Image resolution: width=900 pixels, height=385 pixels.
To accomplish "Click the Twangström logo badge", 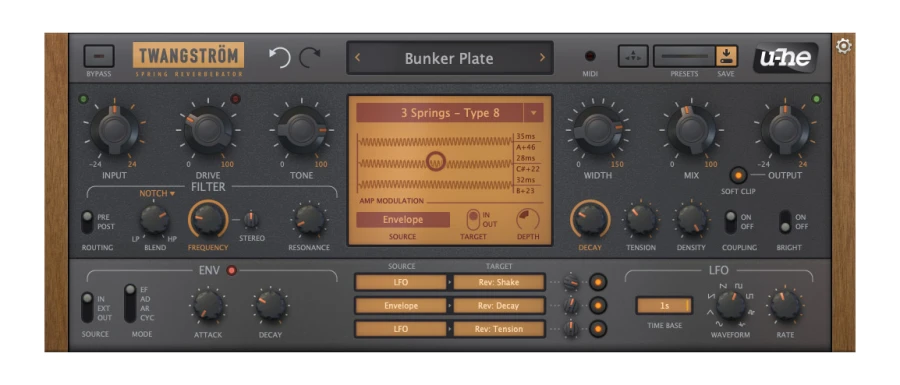I will coord(188,56).
